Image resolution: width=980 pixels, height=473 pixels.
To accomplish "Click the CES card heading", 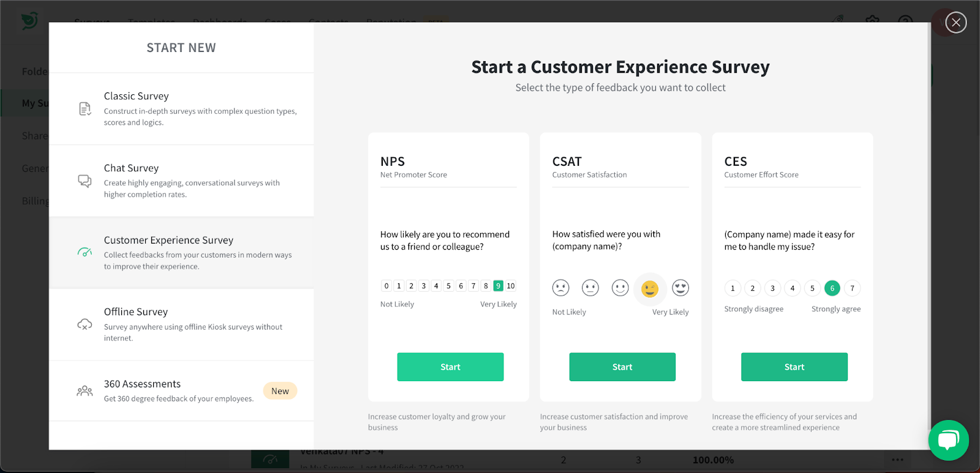I will click(x=736, y=162).
